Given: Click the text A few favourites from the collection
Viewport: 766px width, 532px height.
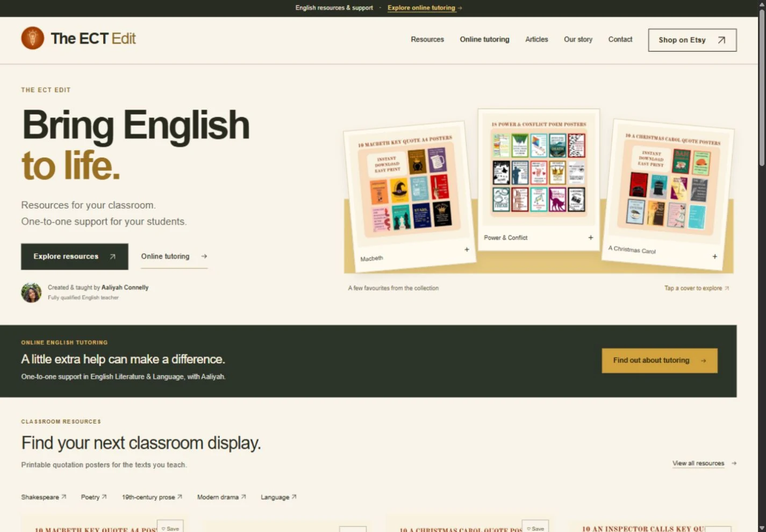Looking at the screenshot, I should tap(393, 288).
